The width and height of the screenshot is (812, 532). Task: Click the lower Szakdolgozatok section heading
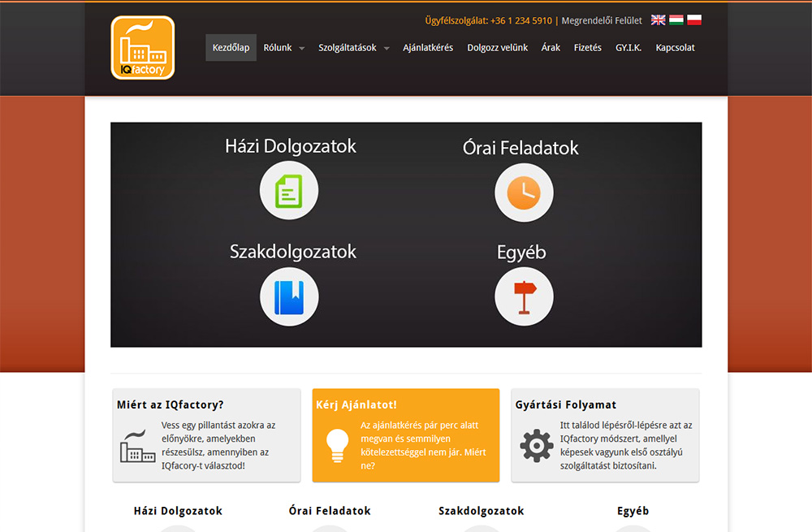481,511
